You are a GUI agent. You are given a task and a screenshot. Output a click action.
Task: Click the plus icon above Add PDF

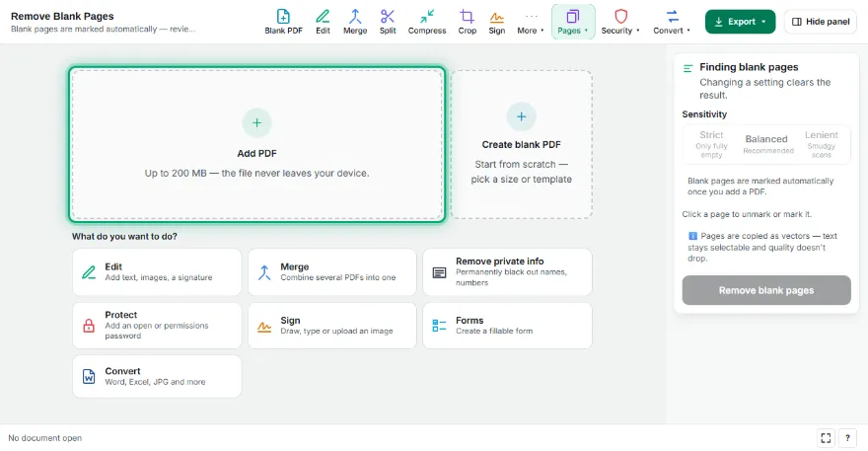(x=256, y=123)
